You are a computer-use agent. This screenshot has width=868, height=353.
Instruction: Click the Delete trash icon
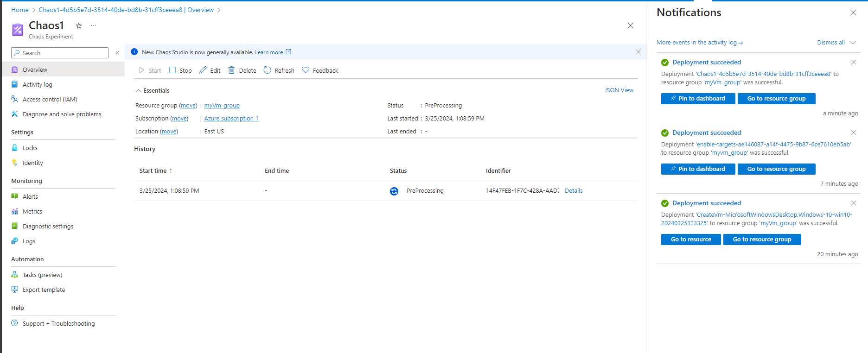point(231,70)
